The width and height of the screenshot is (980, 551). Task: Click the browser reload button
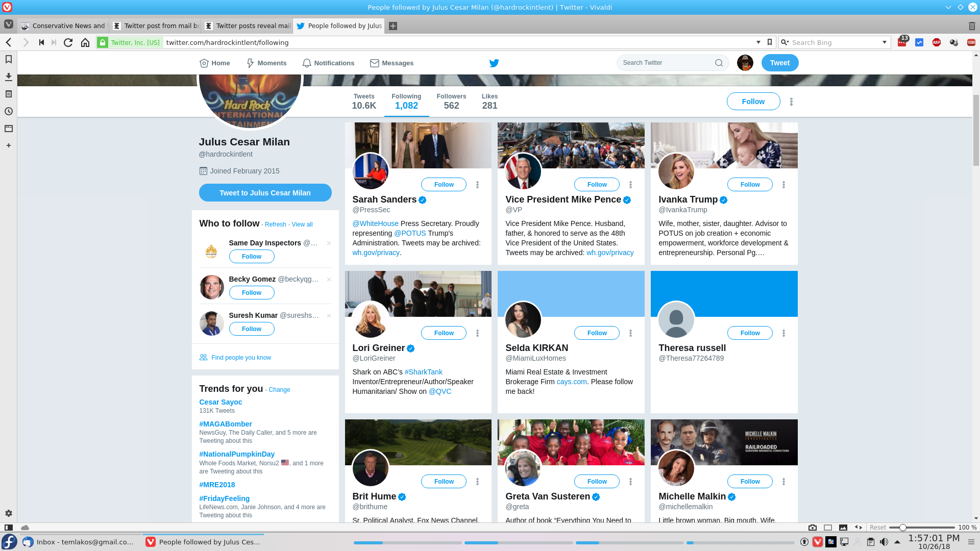[68, 42]
